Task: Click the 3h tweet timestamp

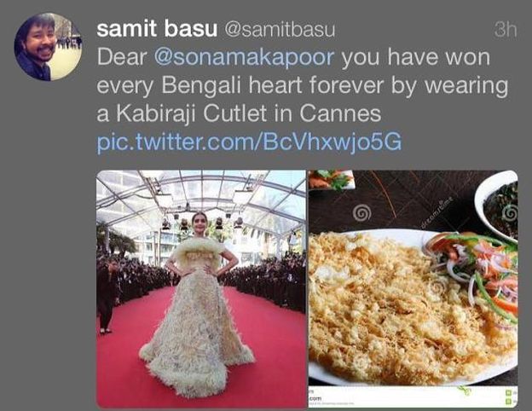Action: [x=506, y=29]
